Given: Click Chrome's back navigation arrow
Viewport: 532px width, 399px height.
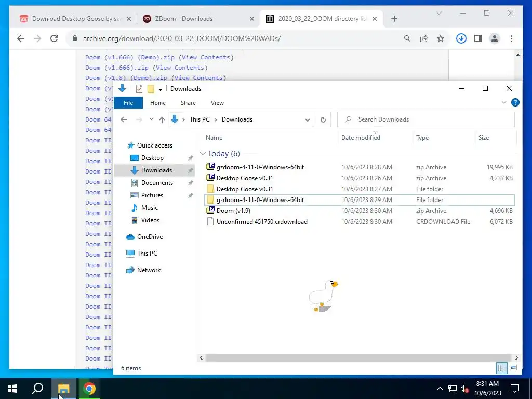Looking at the screenshot, I should pyautogui.click(x=21, y=38).
